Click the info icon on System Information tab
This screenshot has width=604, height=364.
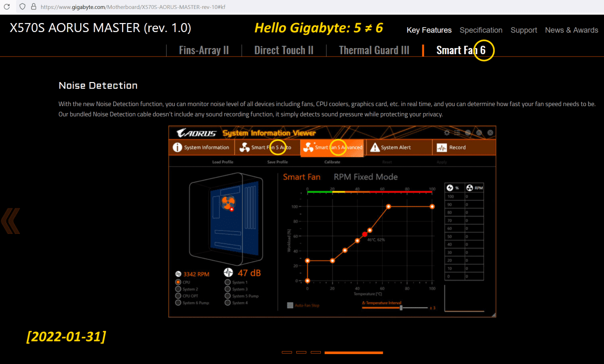(x=177, y=148)
